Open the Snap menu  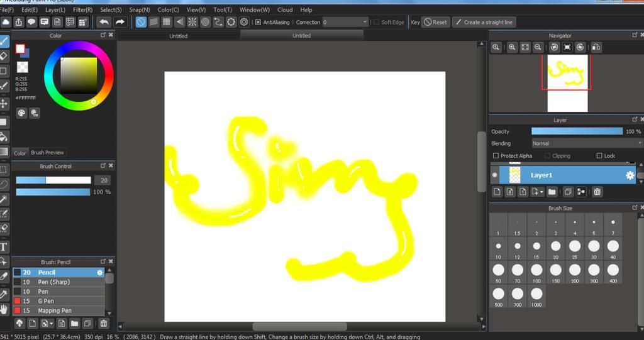140,9
